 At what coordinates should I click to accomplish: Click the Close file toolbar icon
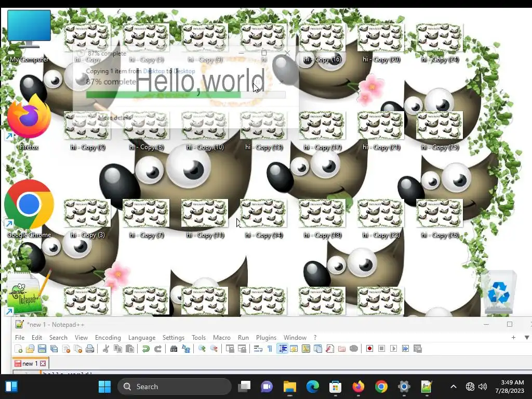[66, 349]
